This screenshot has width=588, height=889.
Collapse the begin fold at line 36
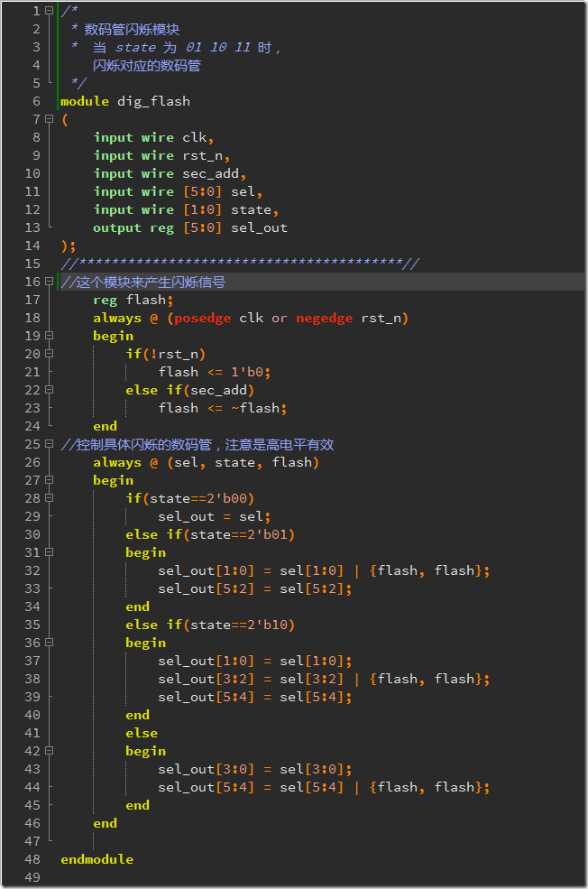click(50, 643)
